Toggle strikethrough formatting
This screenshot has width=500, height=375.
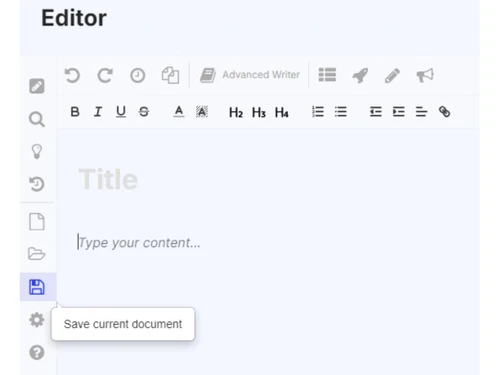pos(144,112)
